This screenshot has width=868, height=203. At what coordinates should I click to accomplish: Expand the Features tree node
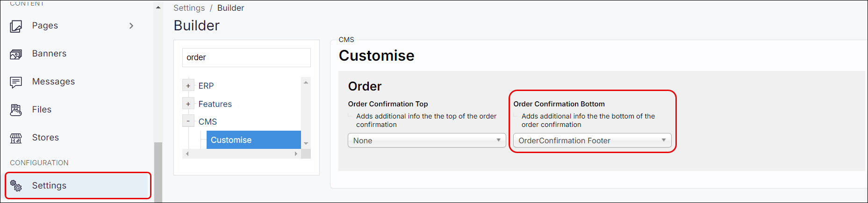[188, 104]
